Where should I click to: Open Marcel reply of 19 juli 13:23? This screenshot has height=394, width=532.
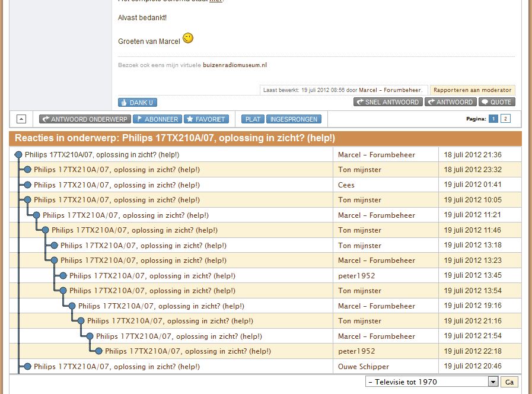pyautogui.click(x=143, y=260)
